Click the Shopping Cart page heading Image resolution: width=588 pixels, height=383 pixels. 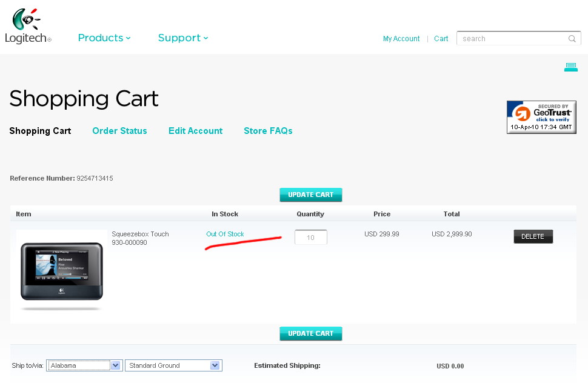[x=84, y=99]
